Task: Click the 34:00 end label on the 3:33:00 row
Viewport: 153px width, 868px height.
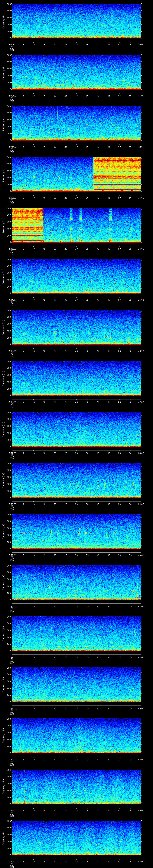Action: point(141,249)
